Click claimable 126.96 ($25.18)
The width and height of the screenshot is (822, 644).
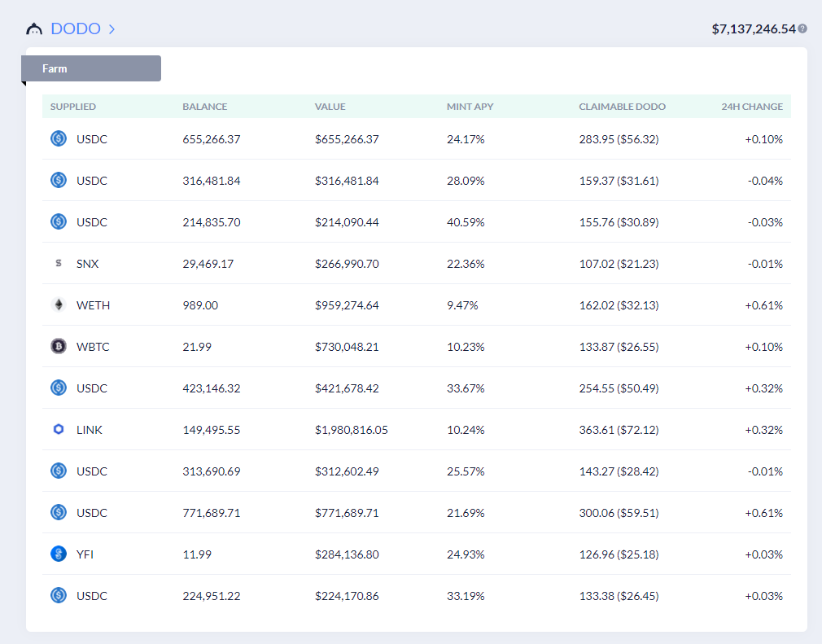[x=619, y=554]
